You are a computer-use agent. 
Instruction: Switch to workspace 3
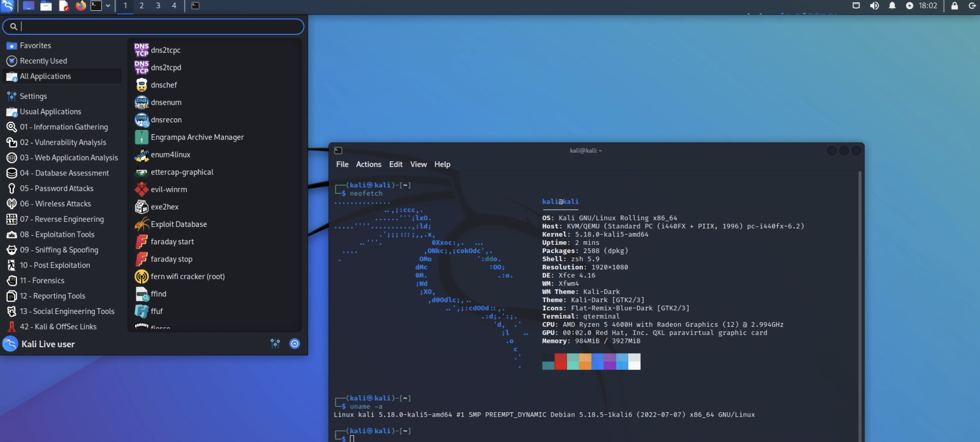[x=158, y=6]
